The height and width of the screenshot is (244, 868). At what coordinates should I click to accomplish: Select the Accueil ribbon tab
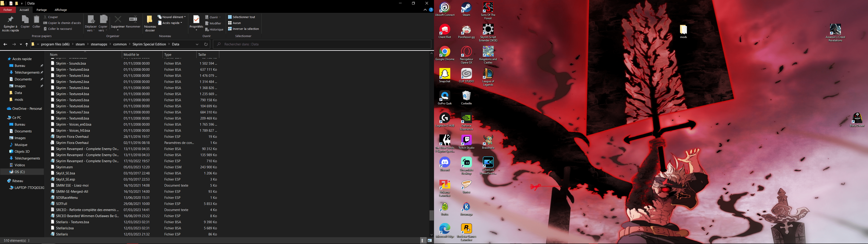coord(24,10)
